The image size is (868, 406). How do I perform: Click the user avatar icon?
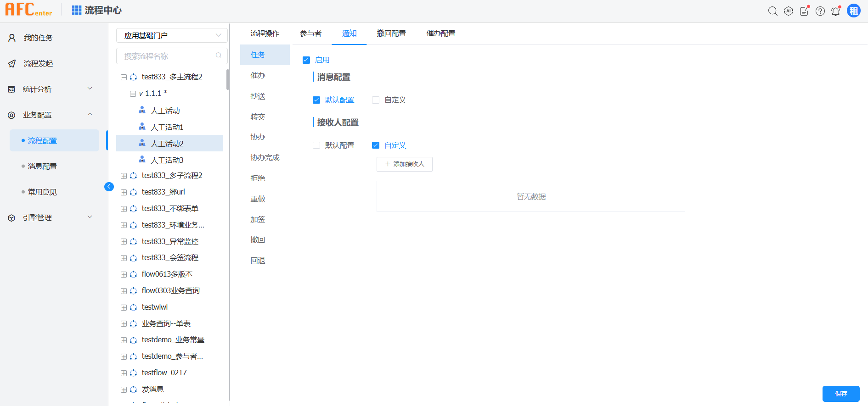(854, 11)
